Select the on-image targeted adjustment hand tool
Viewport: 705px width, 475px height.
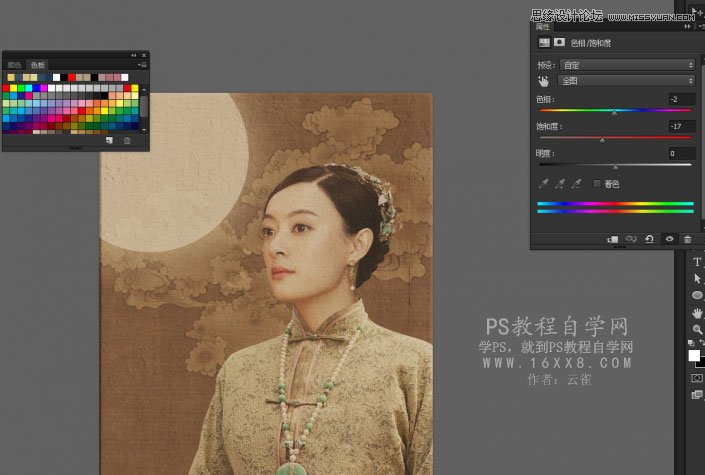544,81
